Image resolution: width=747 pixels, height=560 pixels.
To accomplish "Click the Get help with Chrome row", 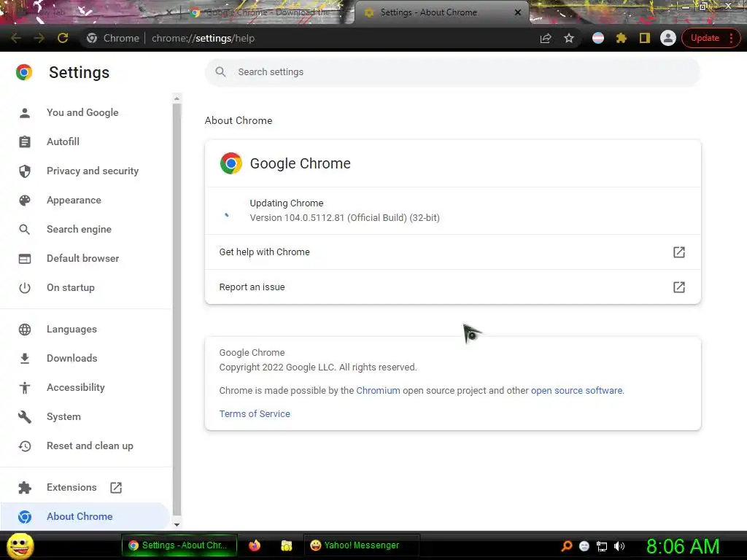I will point(452,252).
